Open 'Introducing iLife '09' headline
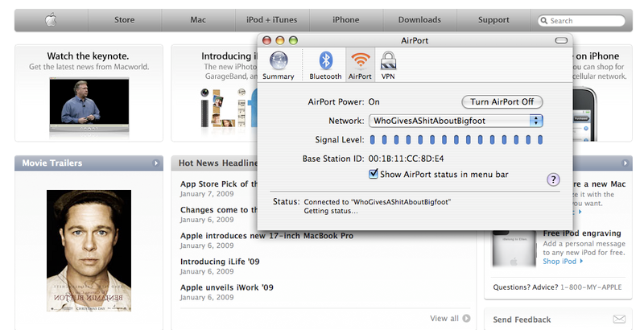The image size is (644, 330). 220,262
